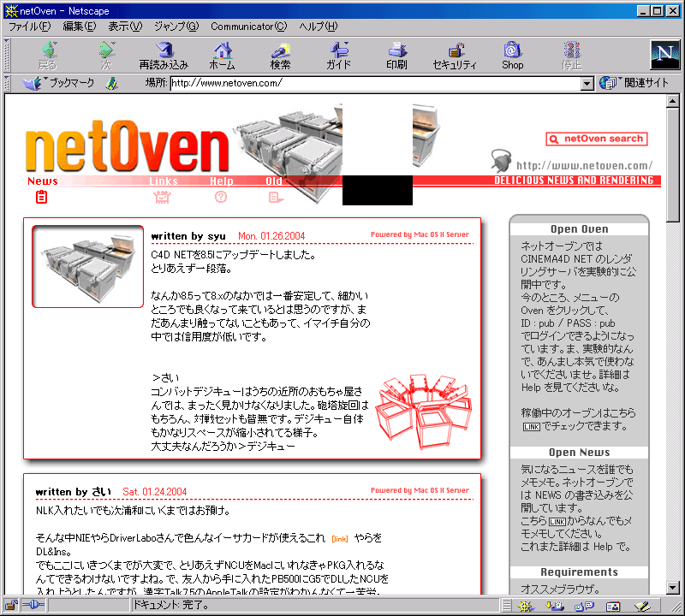Click the Help question mark icon
The height and width of the screenshot is (616, 685).
coord(221,198)
